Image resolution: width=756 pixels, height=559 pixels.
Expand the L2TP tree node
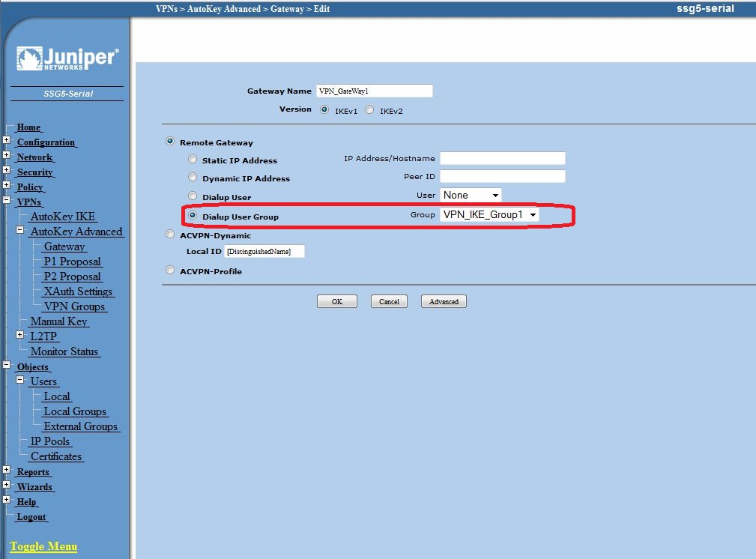pos(19,334)
